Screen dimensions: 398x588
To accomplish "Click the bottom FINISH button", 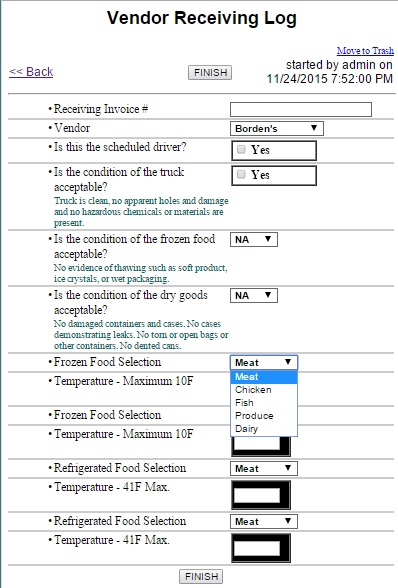I will pyautogui.click(x=201, y=576).
